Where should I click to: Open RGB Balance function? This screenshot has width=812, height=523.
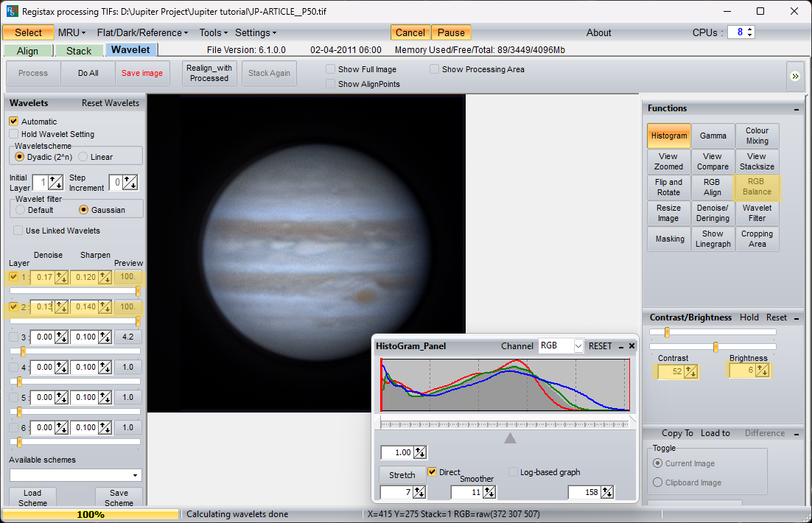point(757,187)
